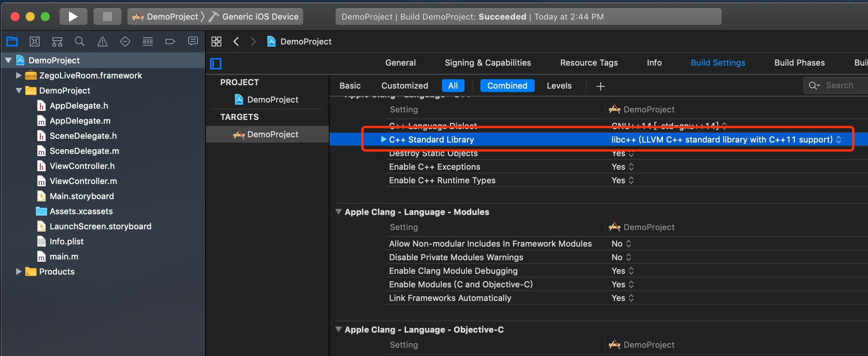Click the build status activity bar

pyautogui.click(x=528, y=17)
